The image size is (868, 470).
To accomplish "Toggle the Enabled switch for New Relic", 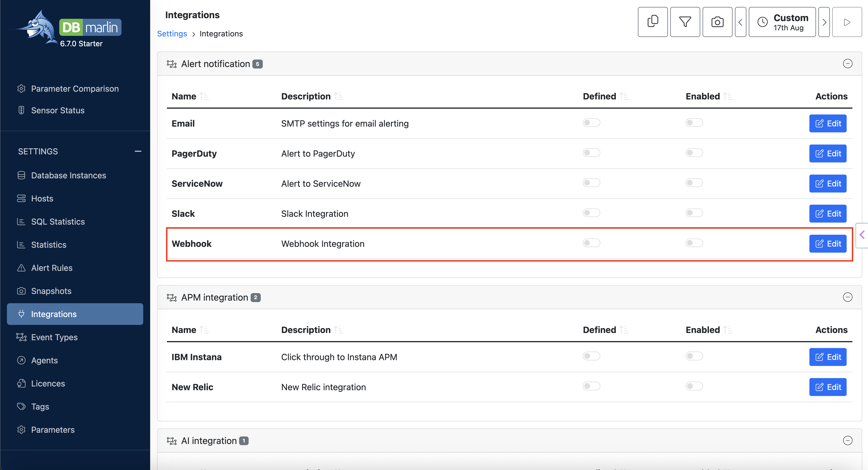I will pos(694,386).
